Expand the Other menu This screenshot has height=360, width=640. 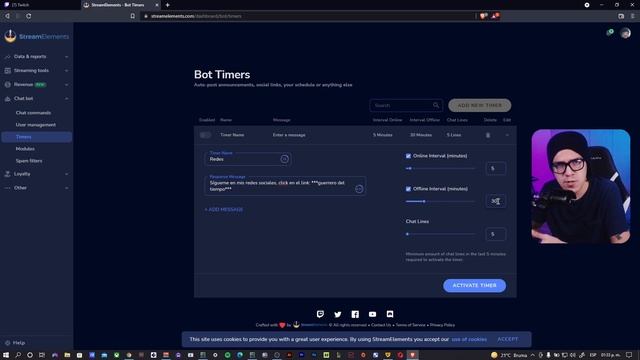click(x=36, y=188)
